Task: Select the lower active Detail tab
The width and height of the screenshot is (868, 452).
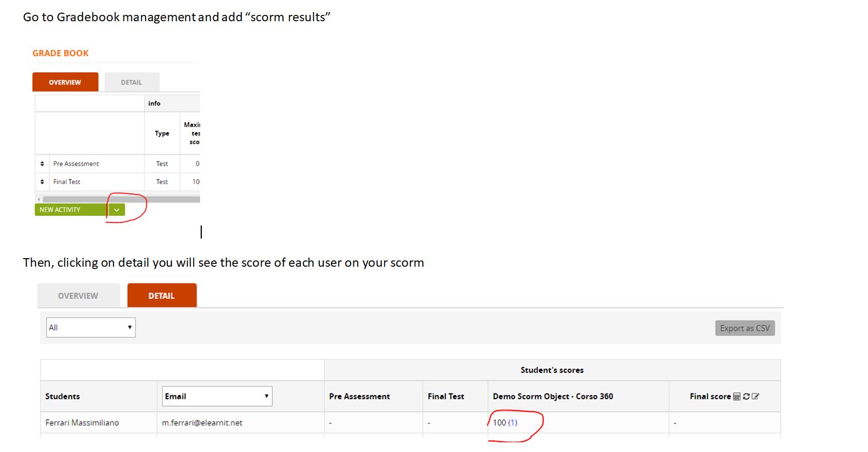Action: [162, 296]
